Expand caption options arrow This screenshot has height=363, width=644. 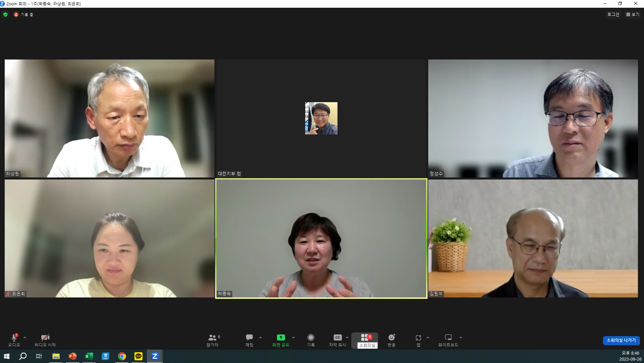click(x=347, y=337)
